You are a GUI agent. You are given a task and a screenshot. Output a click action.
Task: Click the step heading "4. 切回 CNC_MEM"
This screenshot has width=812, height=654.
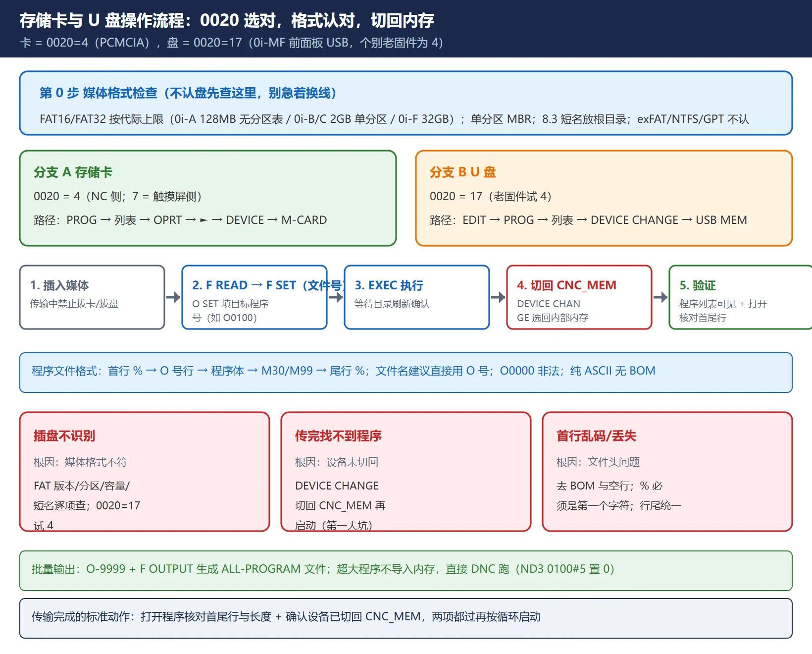566,285
